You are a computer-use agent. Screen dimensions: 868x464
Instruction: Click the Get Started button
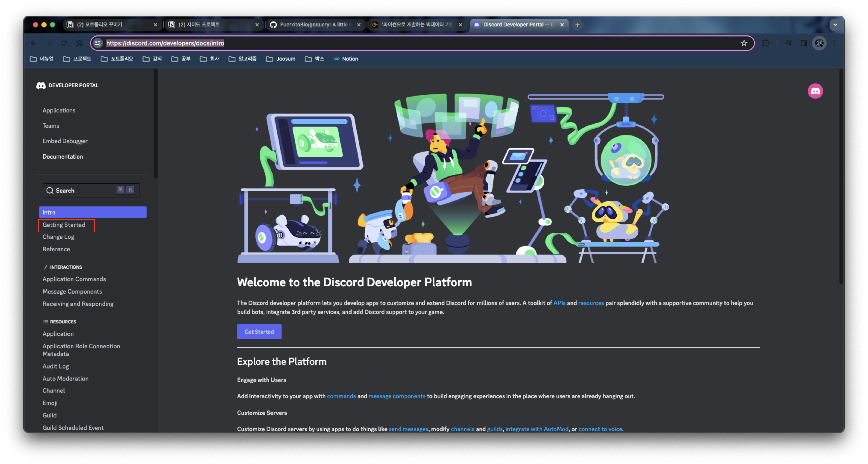coord(259,332)
